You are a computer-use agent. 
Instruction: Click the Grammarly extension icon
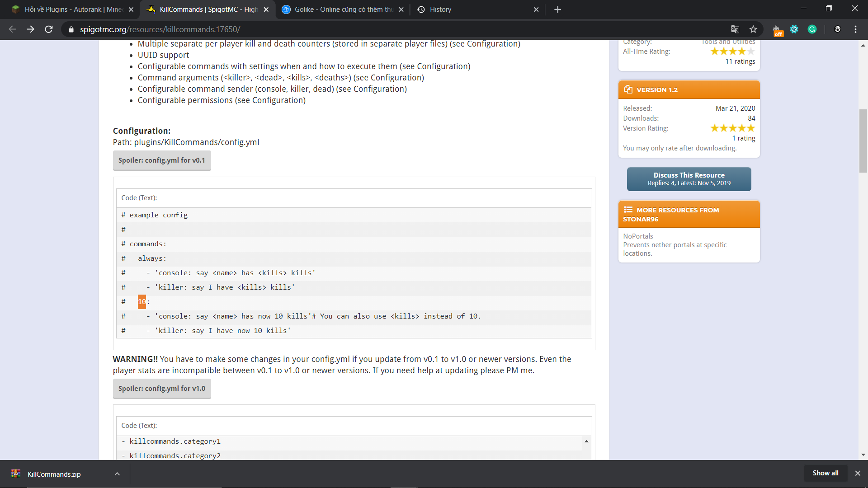pyautogui.click(x=812, y=29)
